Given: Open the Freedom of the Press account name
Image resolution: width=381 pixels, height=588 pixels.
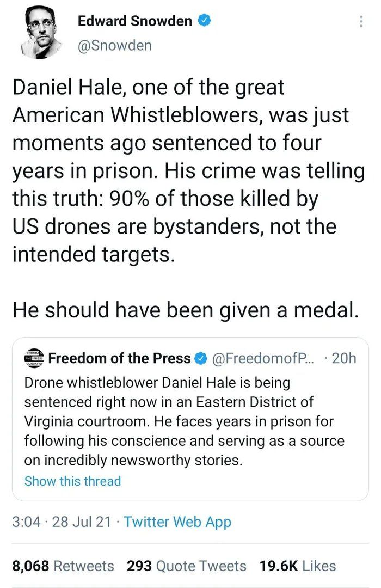Looking at the screenshot, I should point(119,358).
